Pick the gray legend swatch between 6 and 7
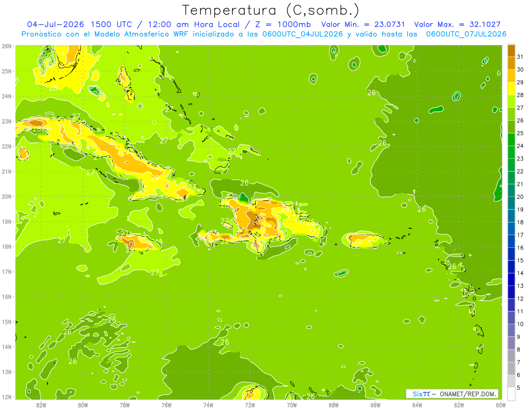The image size is (532, 411). (x=511, y=369)
